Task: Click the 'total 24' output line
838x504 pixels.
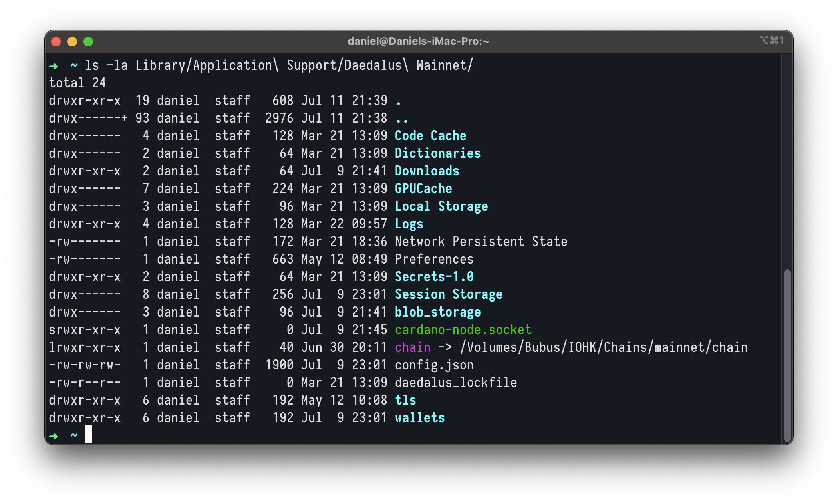Action: click(77, 83)
